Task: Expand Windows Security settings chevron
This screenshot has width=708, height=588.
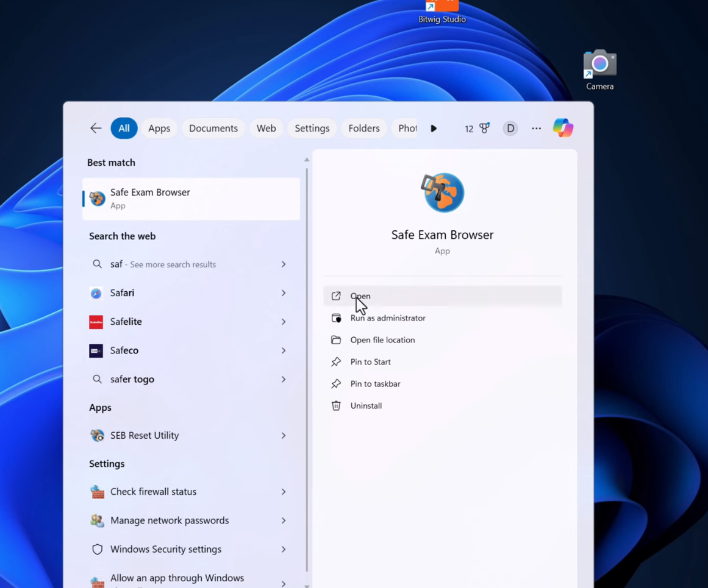Action: (284, 549)
